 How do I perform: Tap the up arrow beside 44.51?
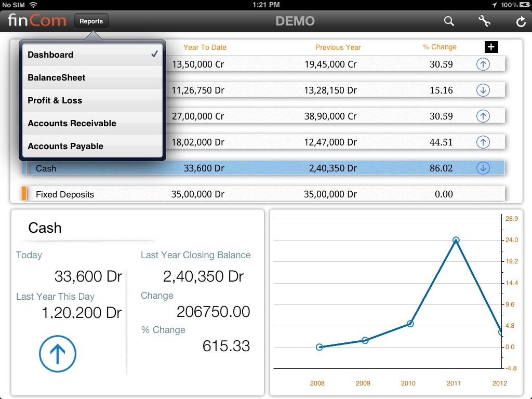point(483,142)
